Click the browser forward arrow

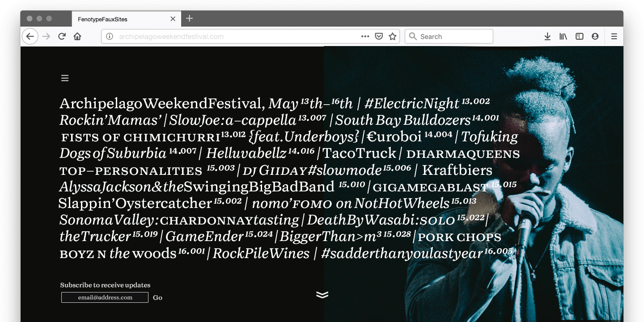coord(46,37)
